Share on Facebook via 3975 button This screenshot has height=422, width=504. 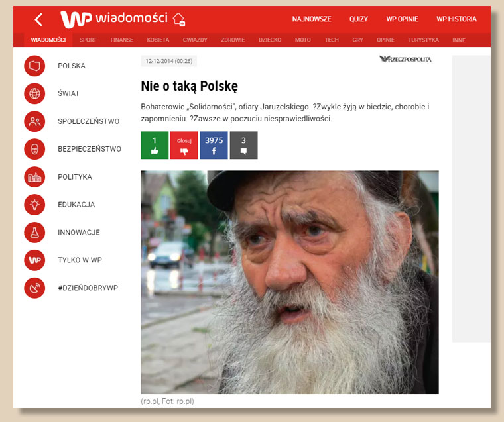pyautogui.click(x=214, y=145)
